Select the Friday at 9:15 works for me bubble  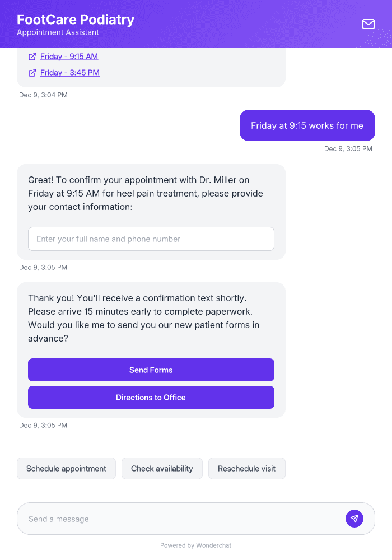click(307, 125)
